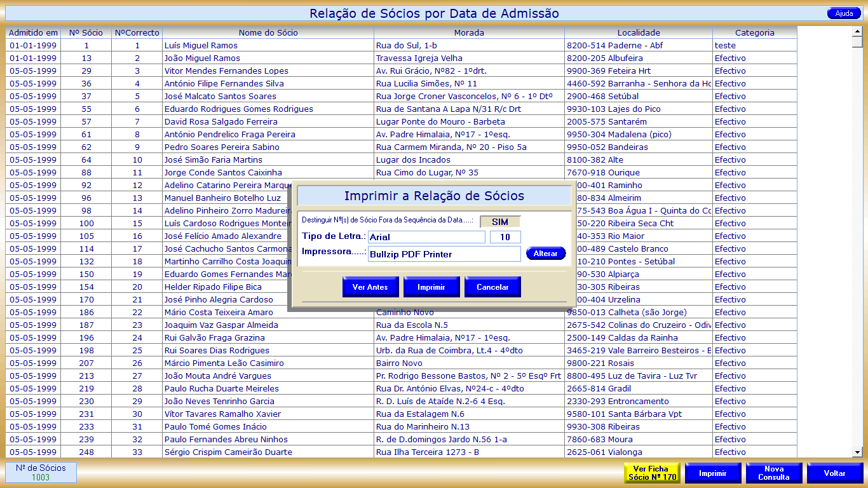
Task: Click the Impressora printer name field
Action: click(x=444, y=254)
